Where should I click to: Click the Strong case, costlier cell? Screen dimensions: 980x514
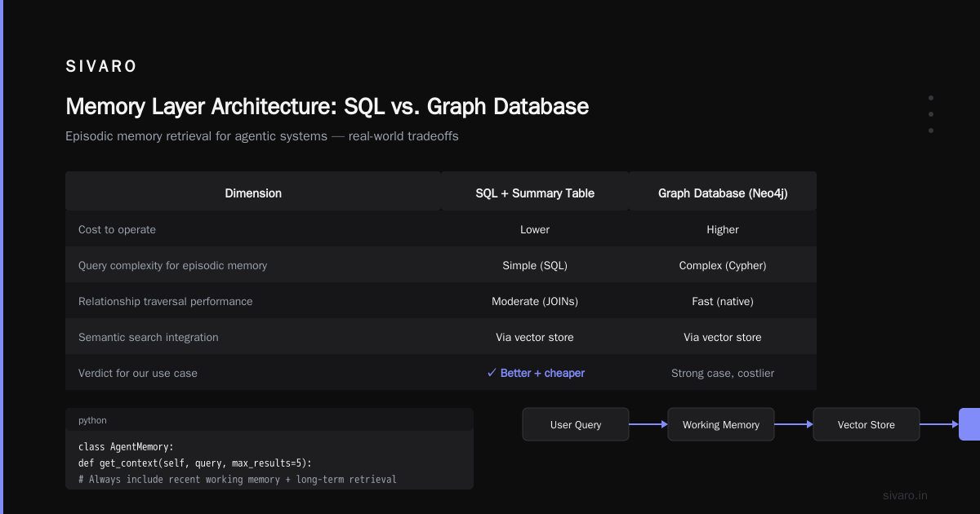723,373
